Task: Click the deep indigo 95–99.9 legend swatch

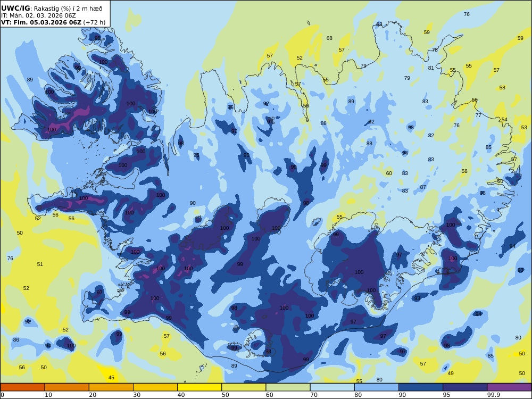Action: pyautogui.click(x=465, y=387)
